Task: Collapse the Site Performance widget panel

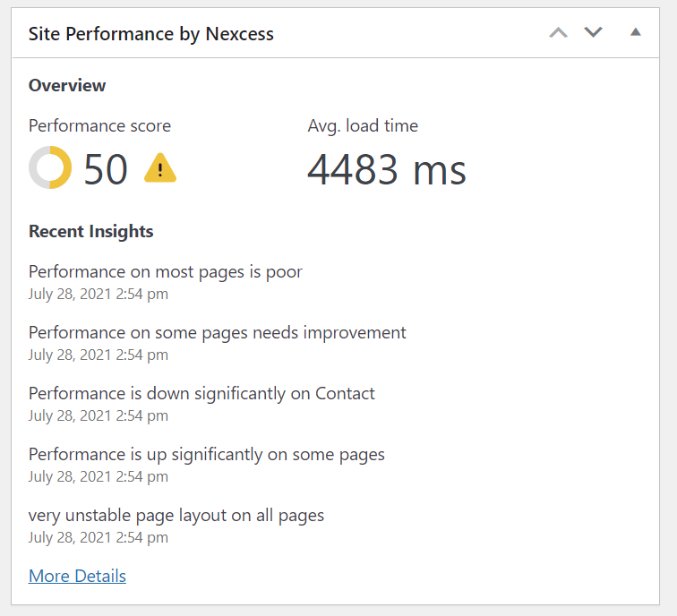Action: pos(636,33)
